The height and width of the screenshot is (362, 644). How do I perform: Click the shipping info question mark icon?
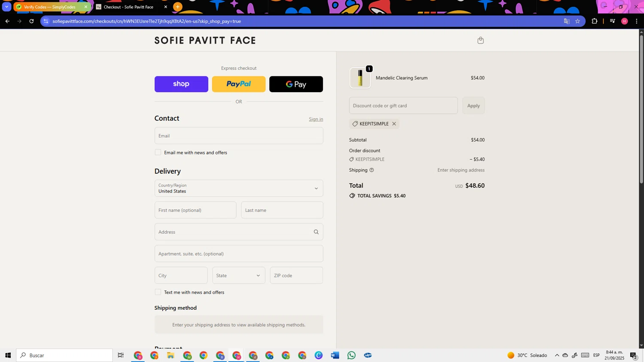pos(372,170)
